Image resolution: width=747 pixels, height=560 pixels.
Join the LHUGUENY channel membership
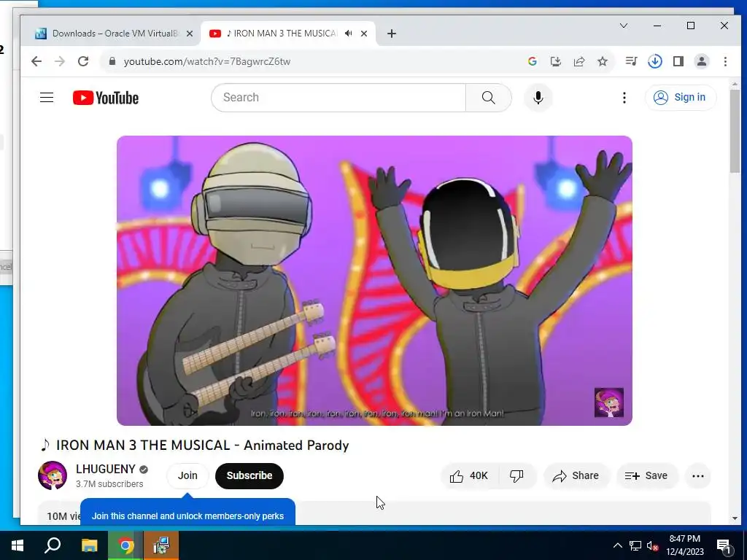[187, 475]
